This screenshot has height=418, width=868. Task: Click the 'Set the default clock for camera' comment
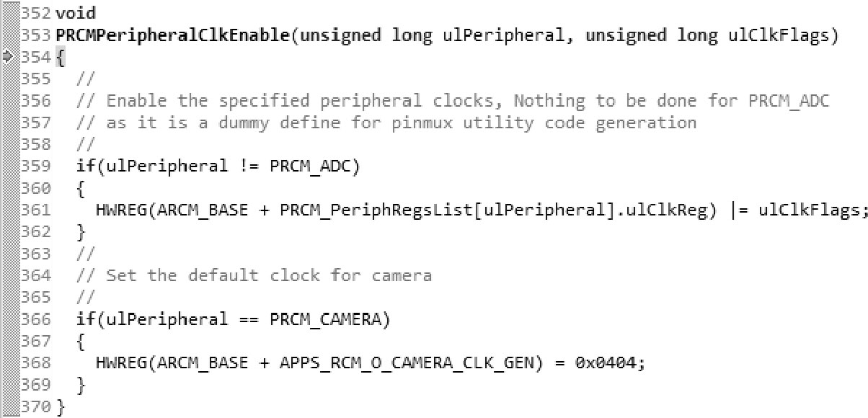tap(268, 275)
